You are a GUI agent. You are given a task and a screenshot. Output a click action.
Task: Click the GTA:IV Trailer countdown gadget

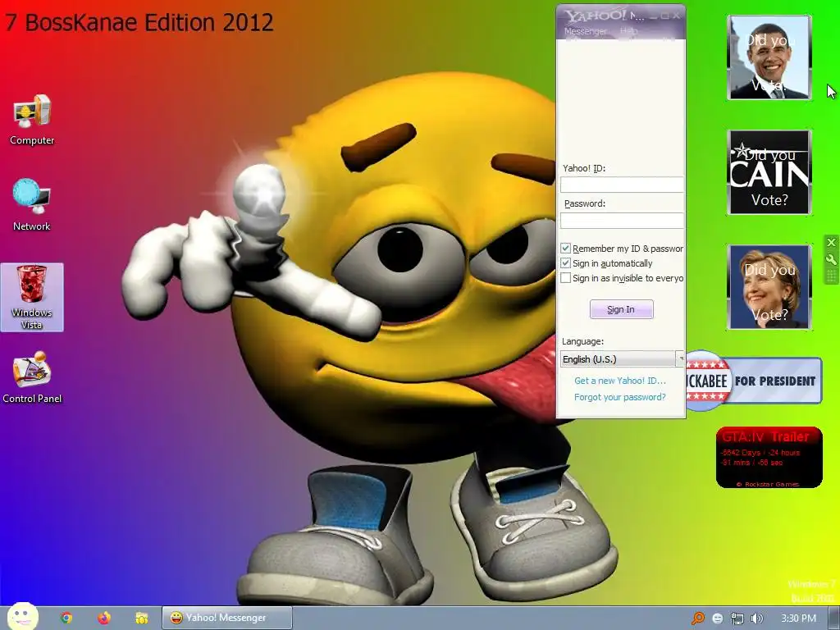click(769, 458)
